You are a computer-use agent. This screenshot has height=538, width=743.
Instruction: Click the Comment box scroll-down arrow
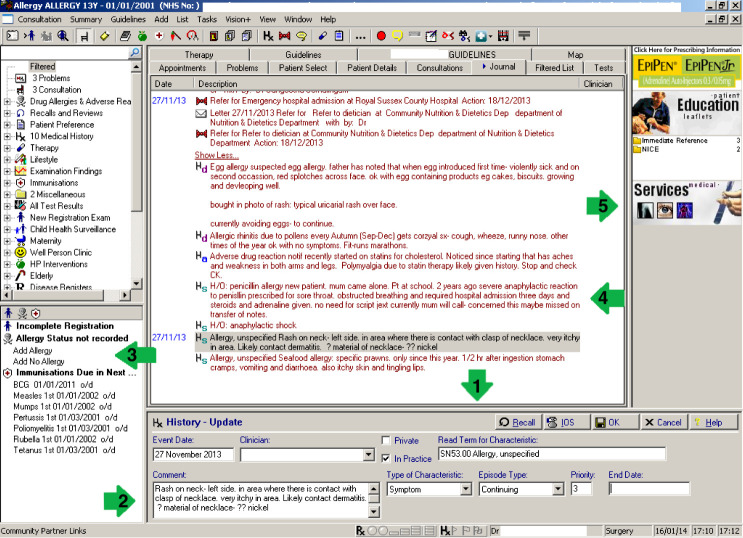[x=374, y=512]
